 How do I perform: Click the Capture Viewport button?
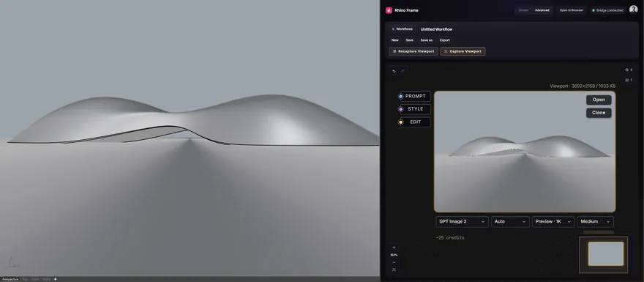(x=463, y=51)
